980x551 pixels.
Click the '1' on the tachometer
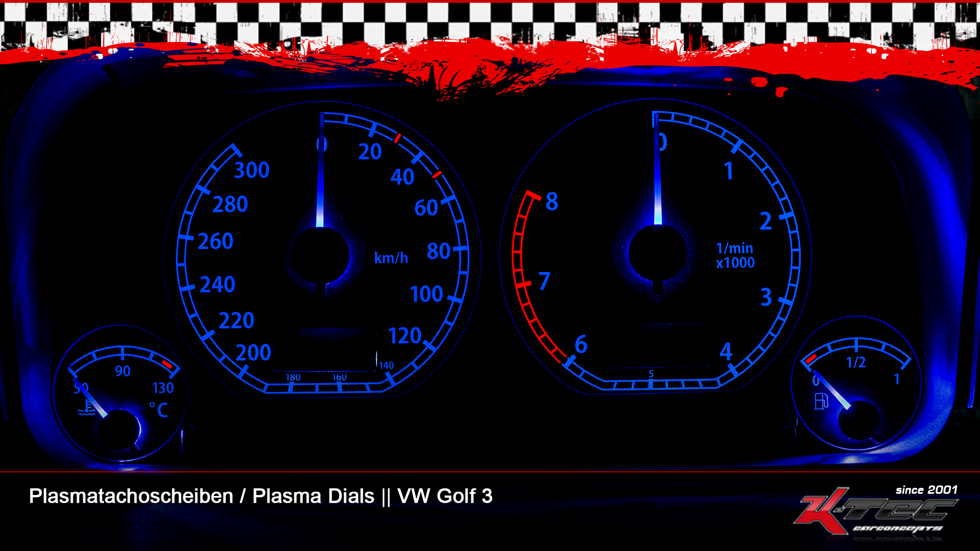(x=728, y=171)
